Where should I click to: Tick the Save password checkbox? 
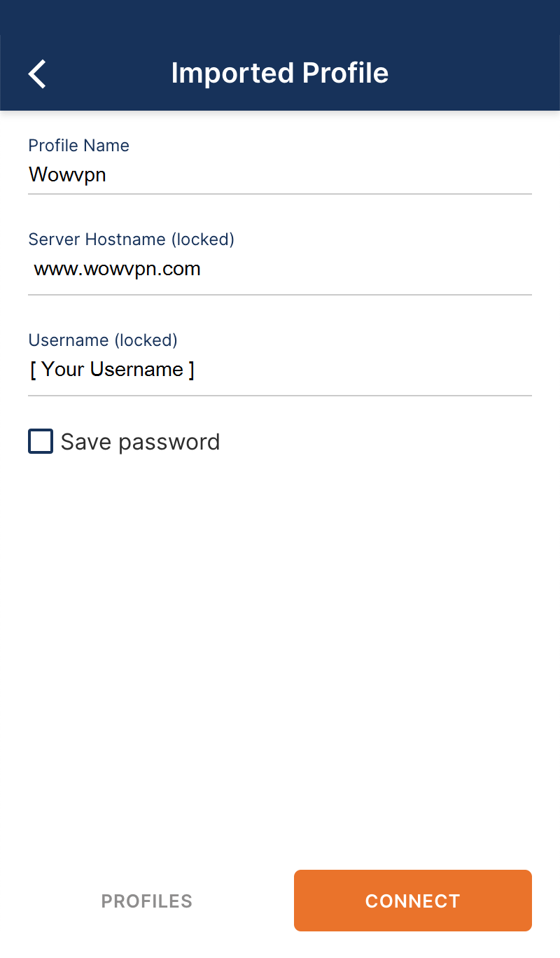(41, 442)
